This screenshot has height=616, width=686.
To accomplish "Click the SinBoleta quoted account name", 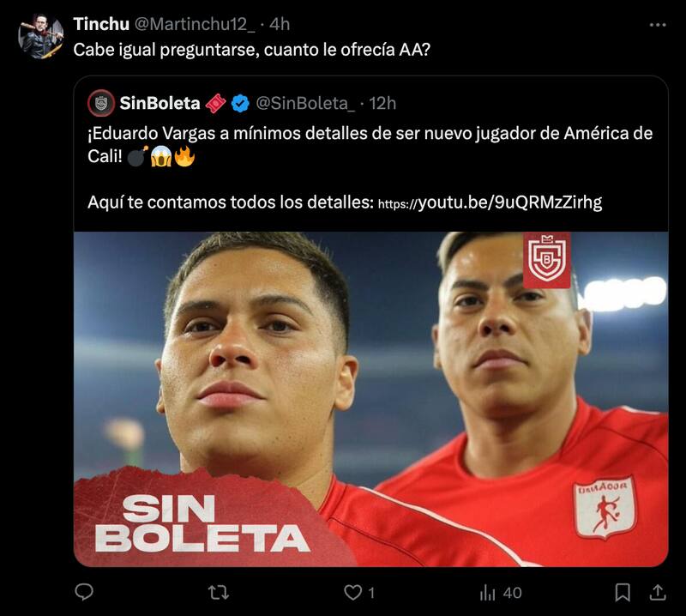I will [x=159, y=103].
